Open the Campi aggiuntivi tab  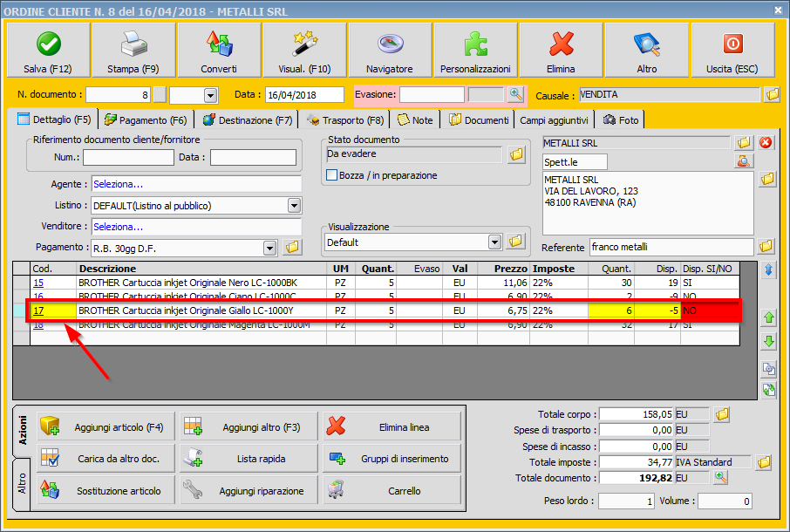[x=554, y=119]
